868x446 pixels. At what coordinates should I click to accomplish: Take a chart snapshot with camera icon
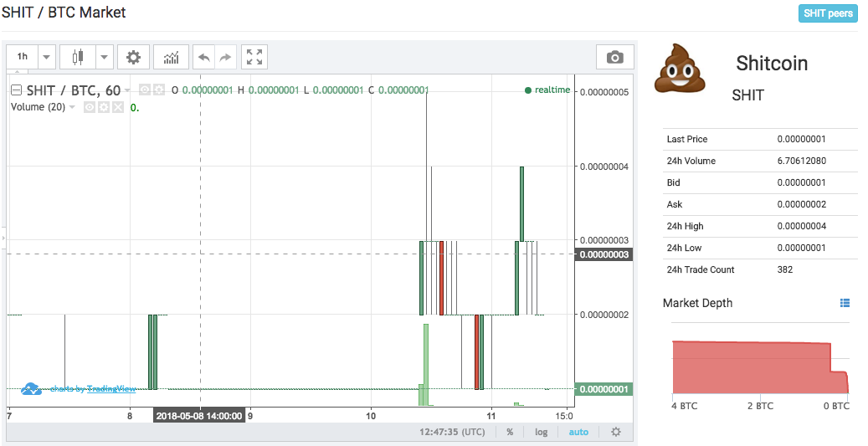(x=615, y=57)
